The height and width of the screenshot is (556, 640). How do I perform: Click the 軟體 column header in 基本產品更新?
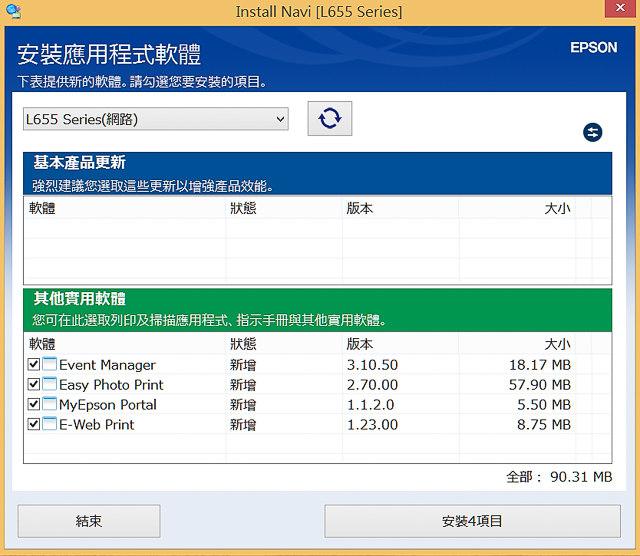click(42, 208)
